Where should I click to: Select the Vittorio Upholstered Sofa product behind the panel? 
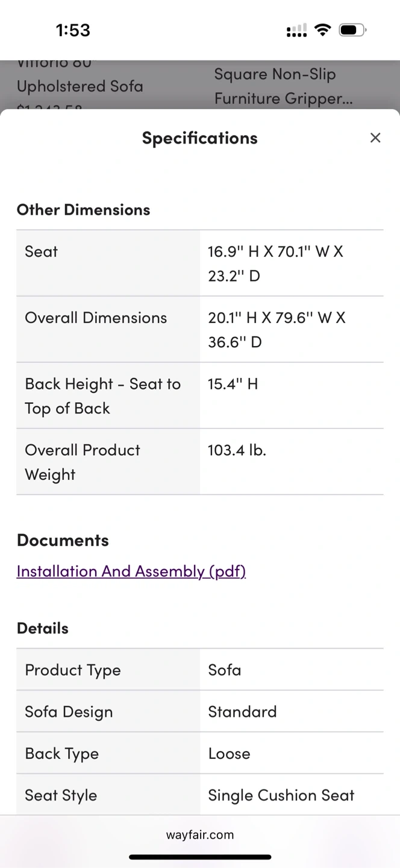[80, 86]
